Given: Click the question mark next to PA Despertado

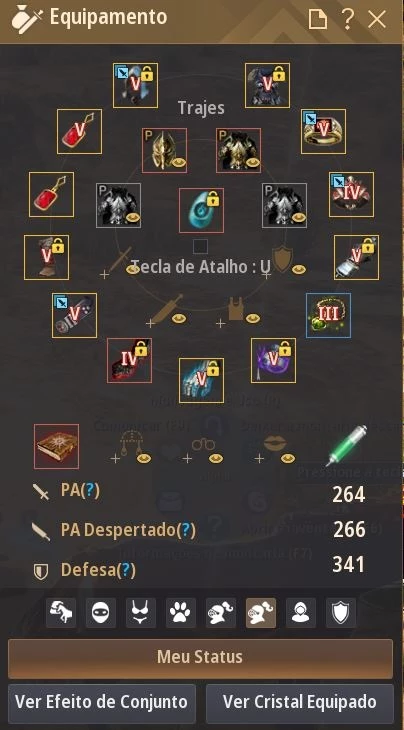Looking at the screenshot, I should [186, 530].
